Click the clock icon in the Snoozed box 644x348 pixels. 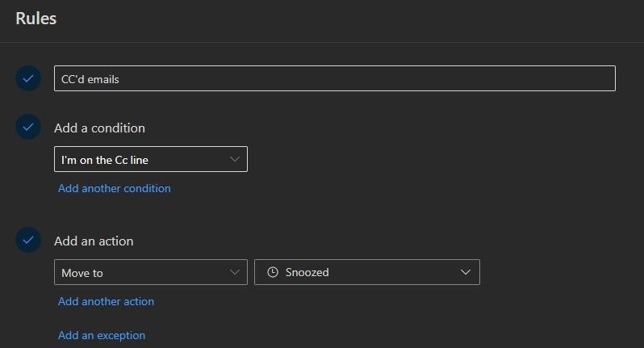273,272
